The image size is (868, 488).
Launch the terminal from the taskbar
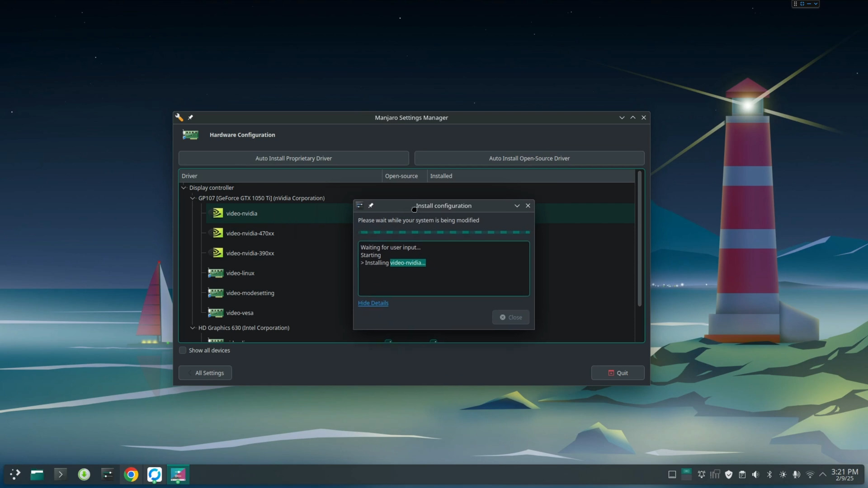(60, 474)
